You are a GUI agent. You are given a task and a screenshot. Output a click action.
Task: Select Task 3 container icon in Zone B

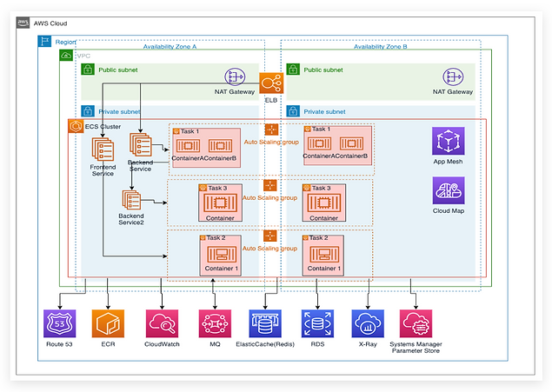324,203
